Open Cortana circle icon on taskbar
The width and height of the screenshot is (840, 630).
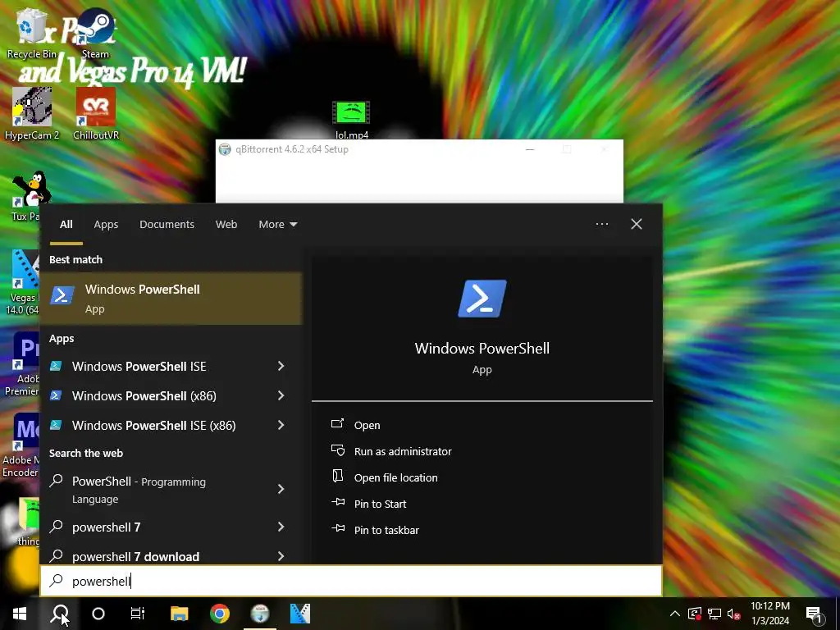tap(98, 614)
